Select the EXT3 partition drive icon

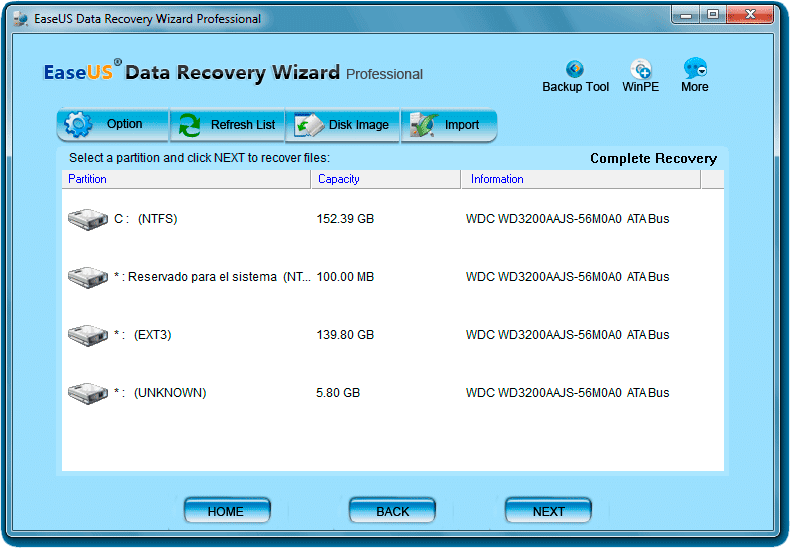tap(88, 335)
